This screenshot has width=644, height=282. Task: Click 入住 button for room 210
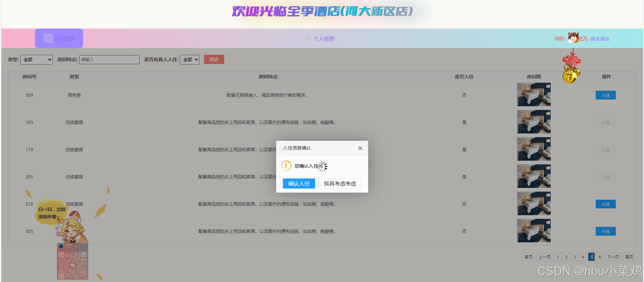pos(606,204)
